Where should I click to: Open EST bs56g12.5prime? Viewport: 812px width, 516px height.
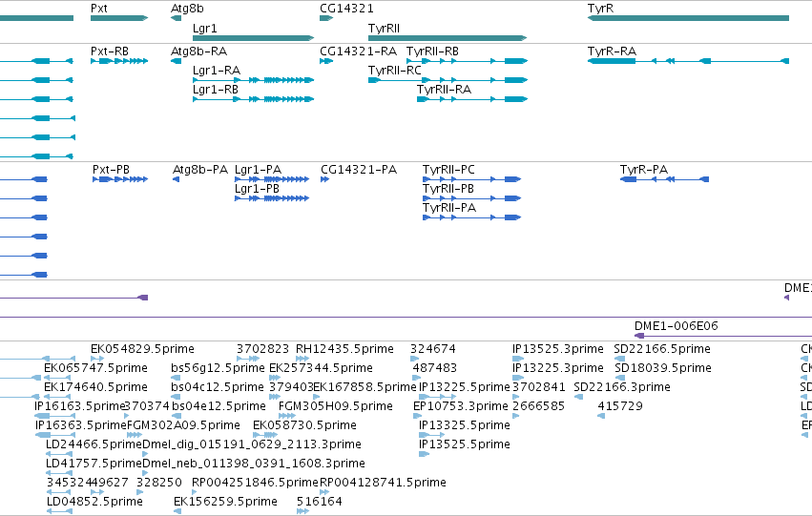(x=218, y=368)
